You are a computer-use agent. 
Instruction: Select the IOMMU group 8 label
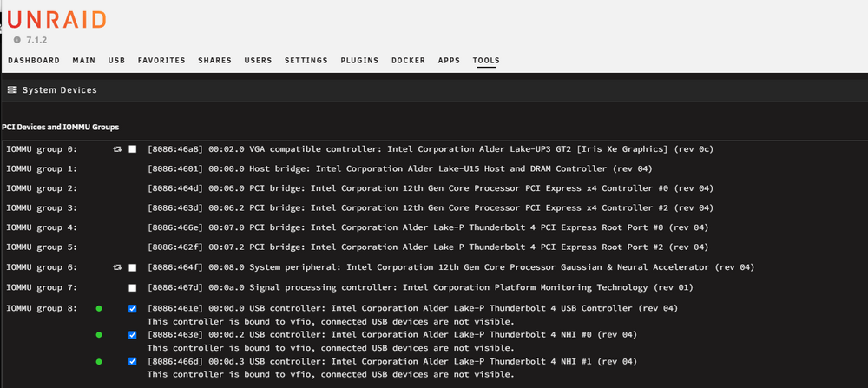point(42,308)
